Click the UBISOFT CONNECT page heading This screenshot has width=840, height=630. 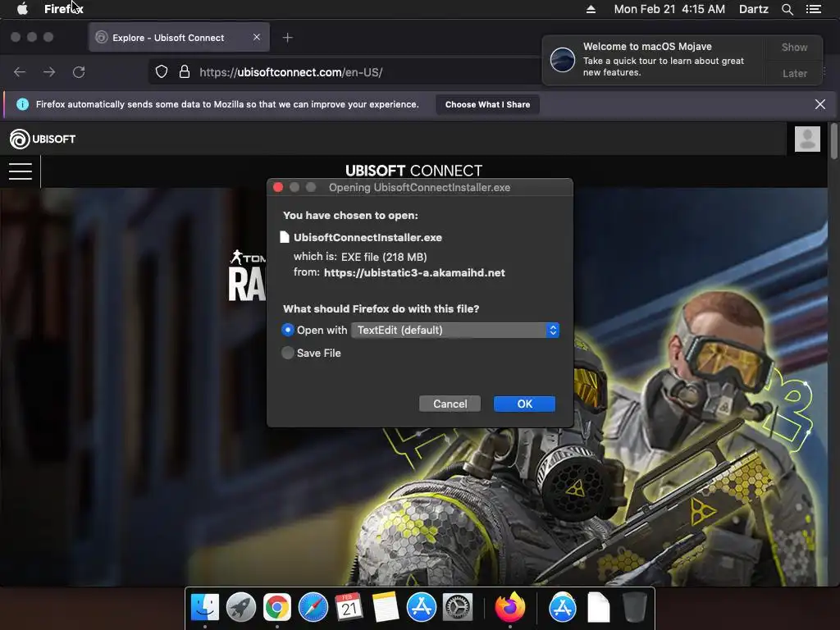click(x=413, y=171)
